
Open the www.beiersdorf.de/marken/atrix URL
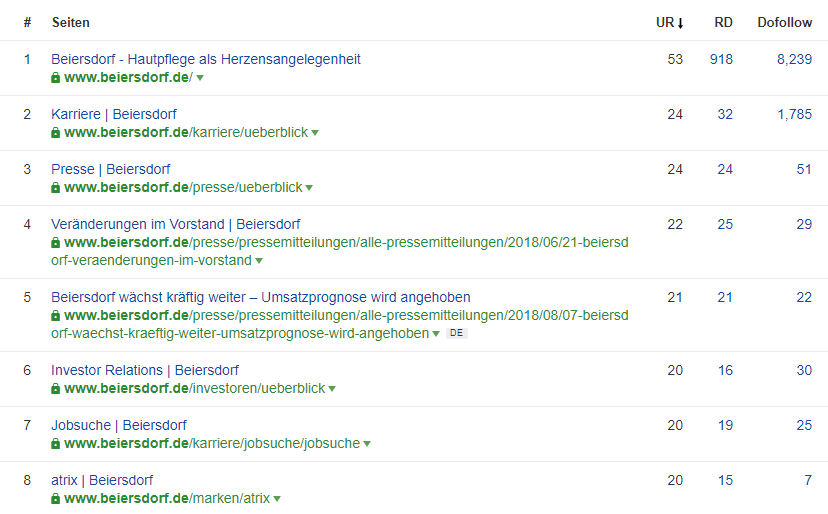pos(167,498)
